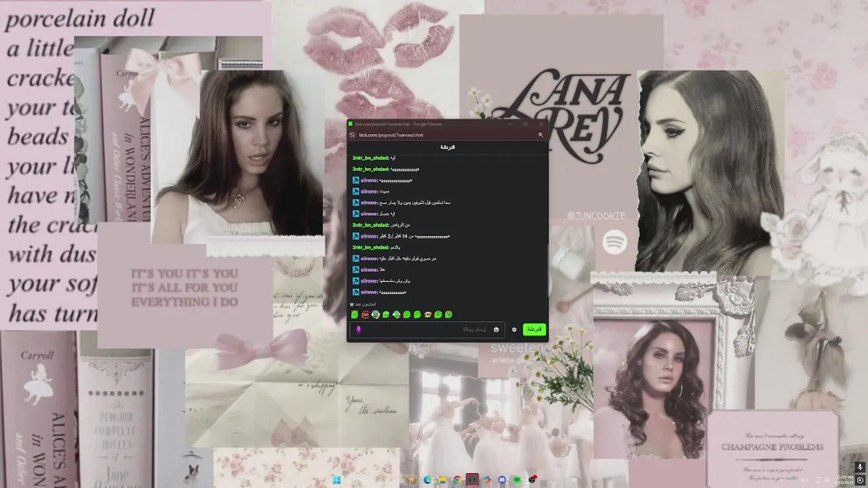Screen dimensions: 868x488
Task: Open site info icon left of kick.com URL
Action: (353, 135)
